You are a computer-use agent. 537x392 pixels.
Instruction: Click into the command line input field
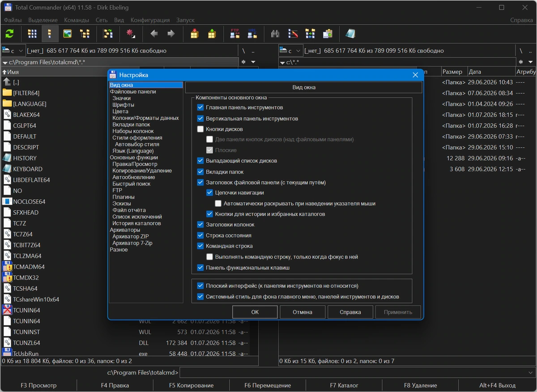pyautogui.click(x=353, y=372)
